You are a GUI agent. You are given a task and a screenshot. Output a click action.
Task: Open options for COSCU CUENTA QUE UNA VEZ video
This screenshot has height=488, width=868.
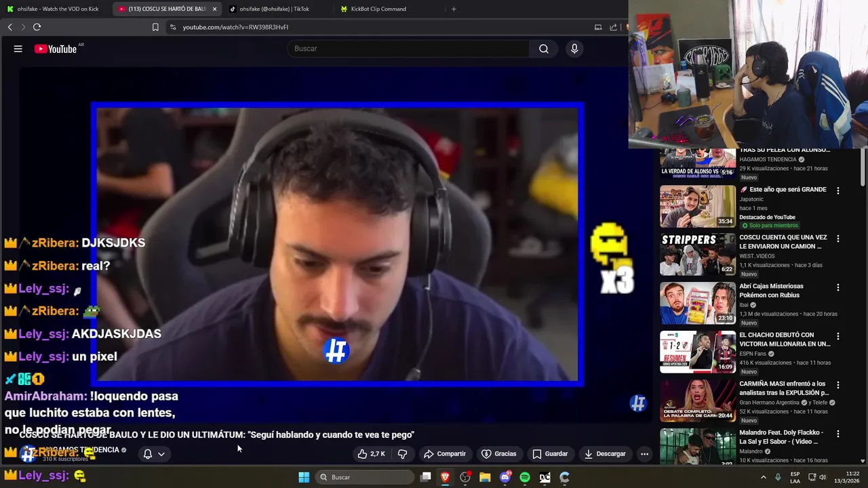[x=838, y=239]
